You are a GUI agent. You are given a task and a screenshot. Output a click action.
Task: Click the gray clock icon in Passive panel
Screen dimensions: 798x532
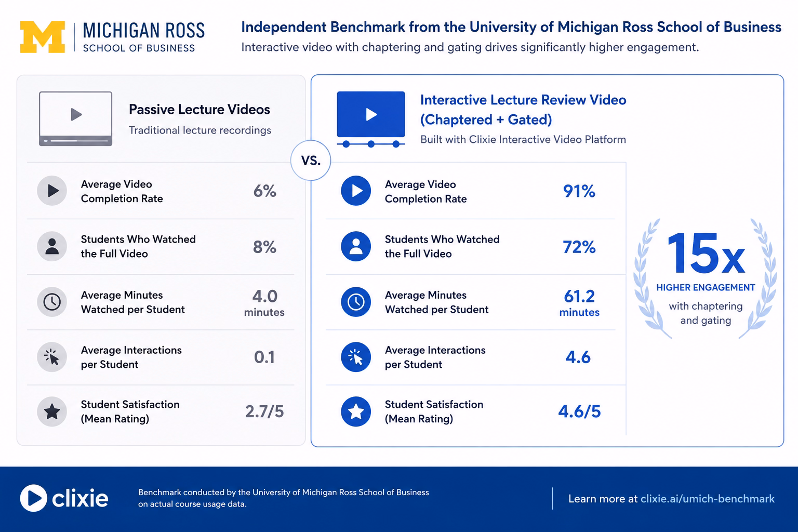[x=52, y=302]
